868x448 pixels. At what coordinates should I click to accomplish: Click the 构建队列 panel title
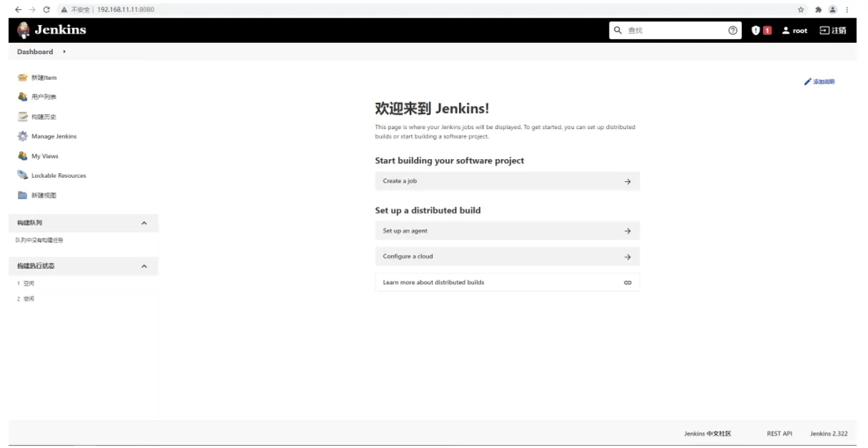point(29,223)
